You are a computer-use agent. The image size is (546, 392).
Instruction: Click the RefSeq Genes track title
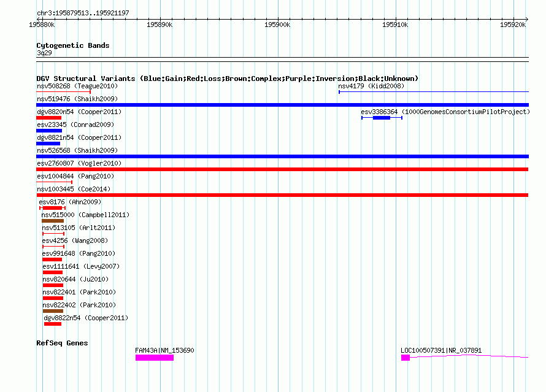pyautogui.click(x=62, y=343)
